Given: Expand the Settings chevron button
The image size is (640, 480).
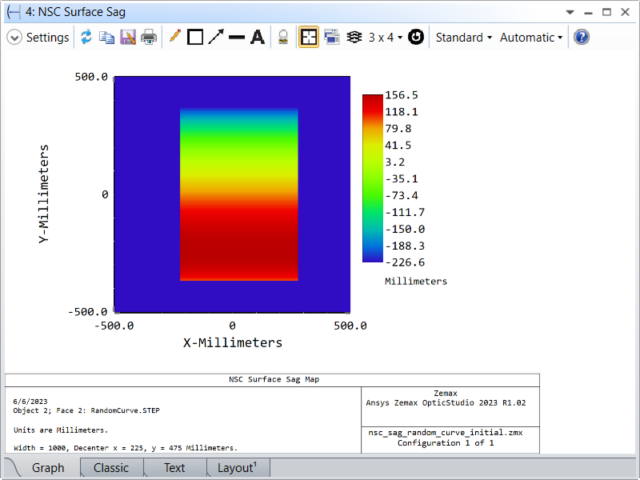Looking at the screenshot, I should click(x=14, y=38).
